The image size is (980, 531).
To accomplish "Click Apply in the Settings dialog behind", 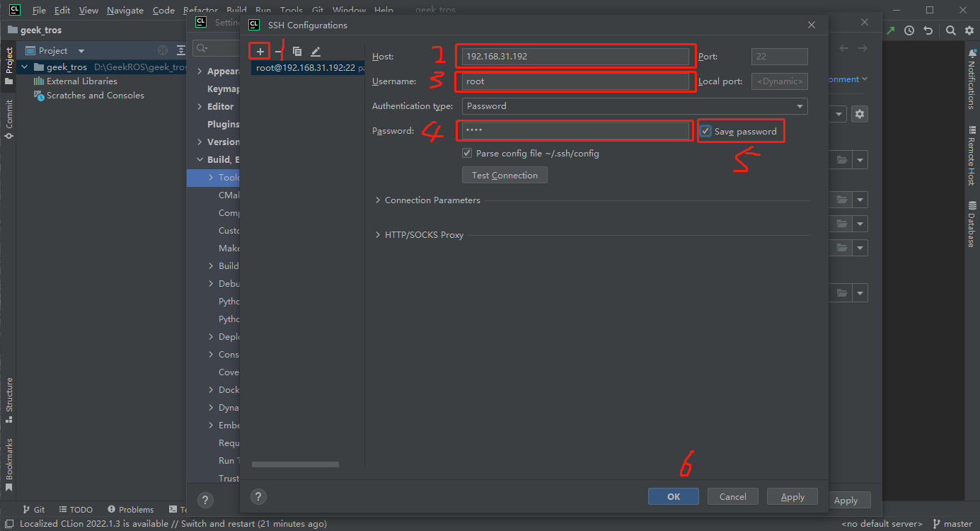I will [x=846, y=501].
